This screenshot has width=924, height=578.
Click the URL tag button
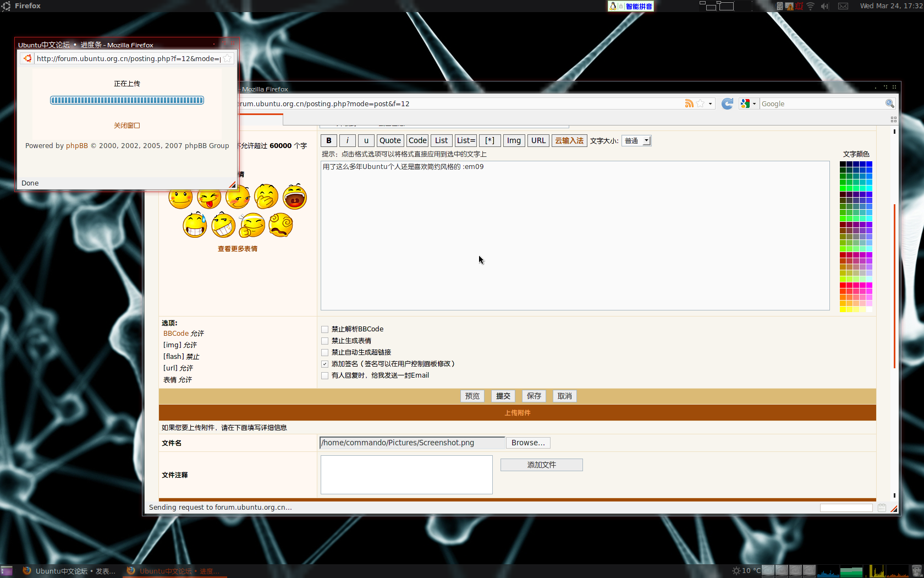click(x=538, y=140)
